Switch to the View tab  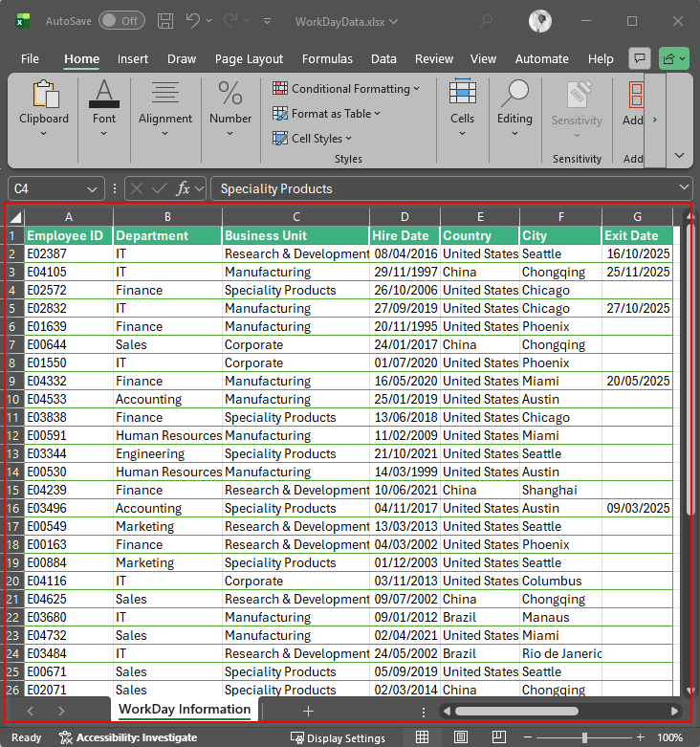pyautogui.click(x=483, y=59)
